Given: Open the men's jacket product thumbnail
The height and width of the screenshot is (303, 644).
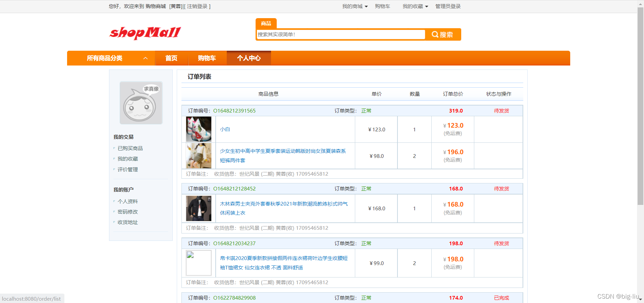Looking at the screenshot, I should tap(199, 208).
